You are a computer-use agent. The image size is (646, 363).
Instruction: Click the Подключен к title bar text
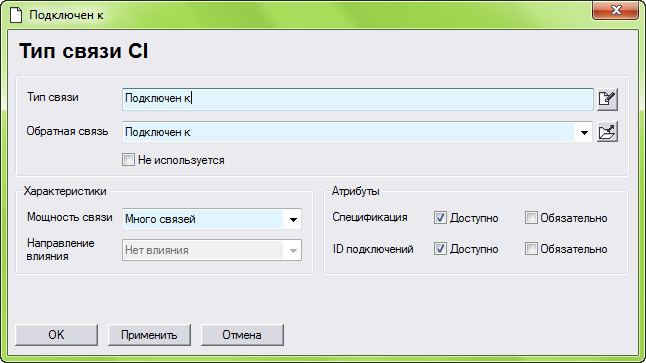coord(66,15)
